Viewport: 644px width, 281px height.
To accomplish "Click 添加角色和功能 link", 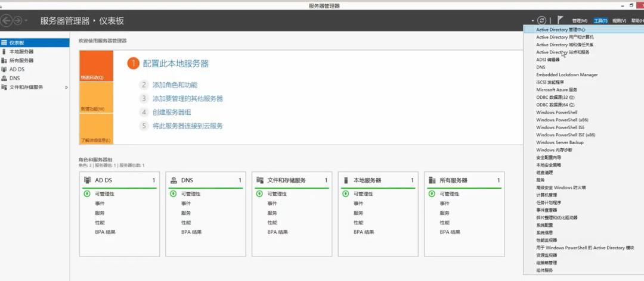I will (x=175, y=85).
